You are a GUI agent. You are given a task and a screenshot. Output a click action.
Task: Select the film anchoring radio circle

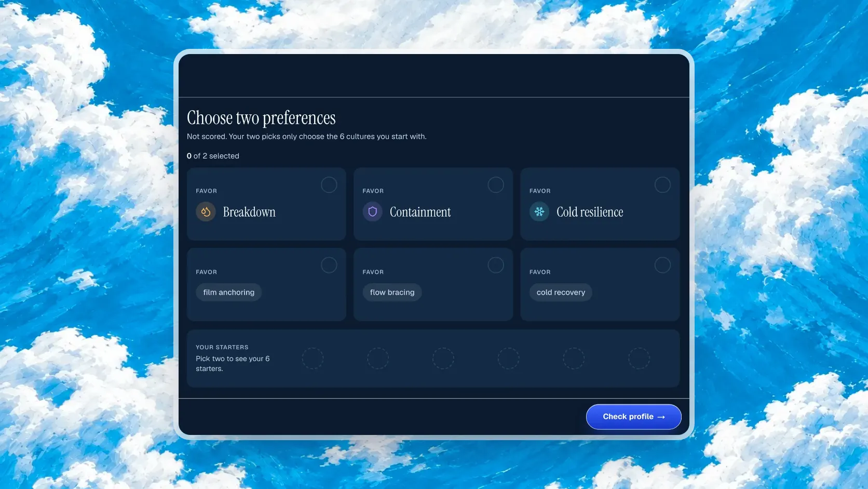pyautogui.click(x=329, y=265)
